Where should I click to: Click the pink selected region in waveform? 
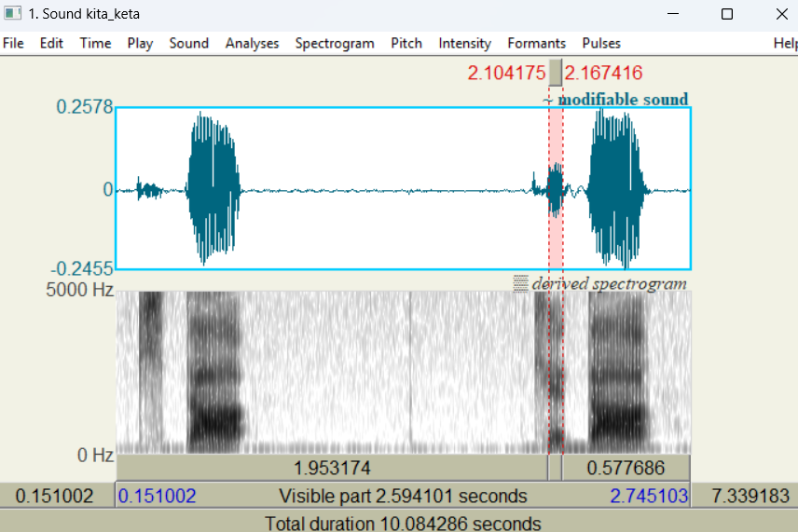pos(556,188)
